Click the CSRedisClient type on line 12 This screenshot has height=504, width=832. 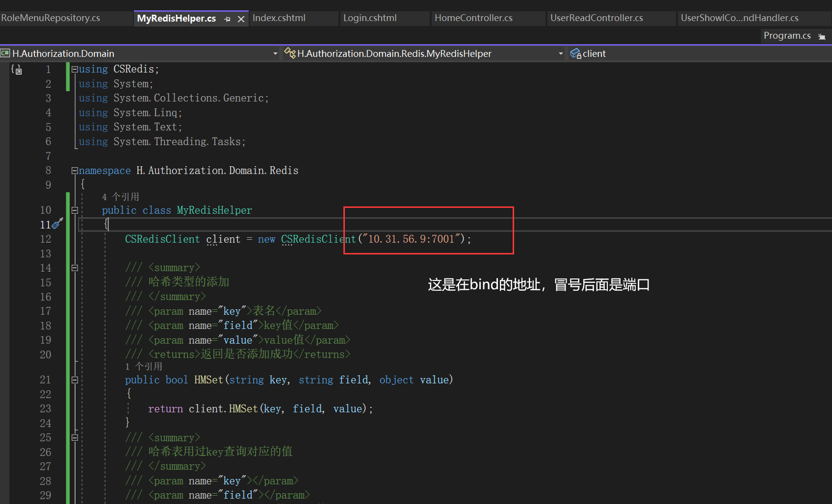tap(162, 239)
